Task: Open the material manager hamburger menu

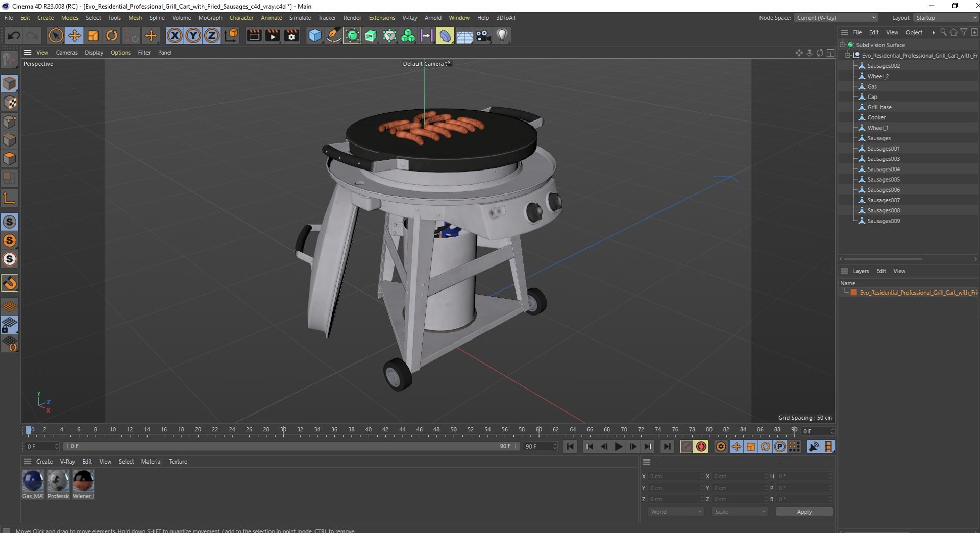Action: pyautogui.click(x=28, y=462)
